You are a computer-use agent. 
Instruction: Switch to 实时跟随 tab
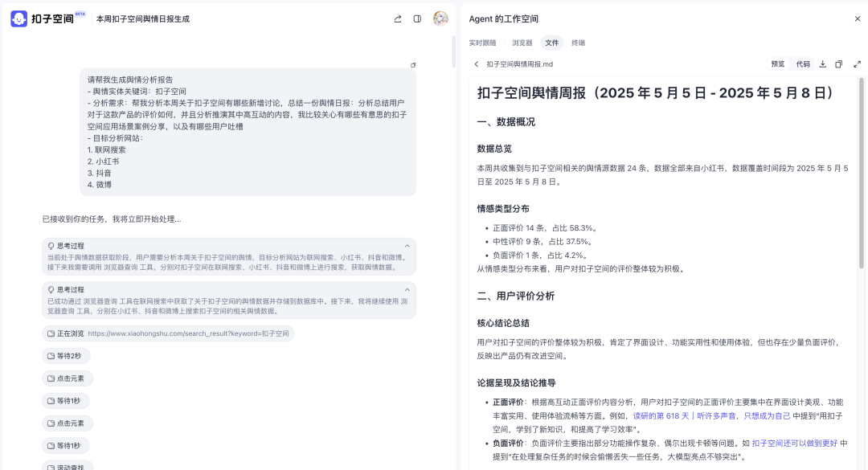pos(483,43)
